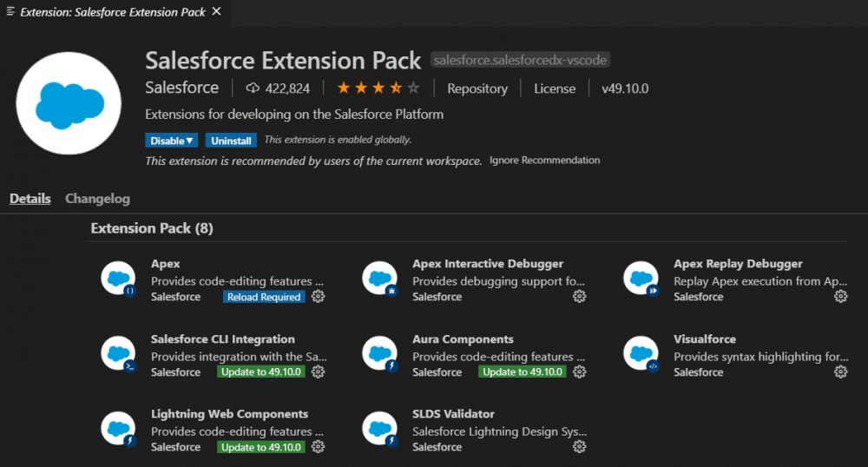This screenshot has height=467, width=868.
Task: Open gear settings for Apex Interactive Debugger
Action: click(x=579, y=297)
